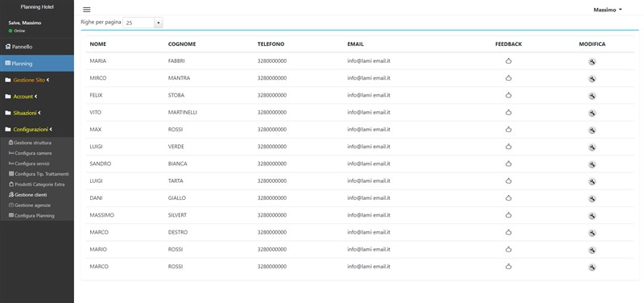Open feedback for LUIGI VERDE
This screenshot has height=303, width=644.
pos(509,147)
